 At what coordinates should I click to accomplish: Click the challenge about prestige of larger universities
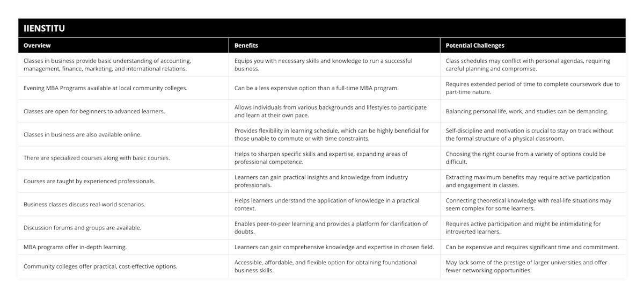533,266
